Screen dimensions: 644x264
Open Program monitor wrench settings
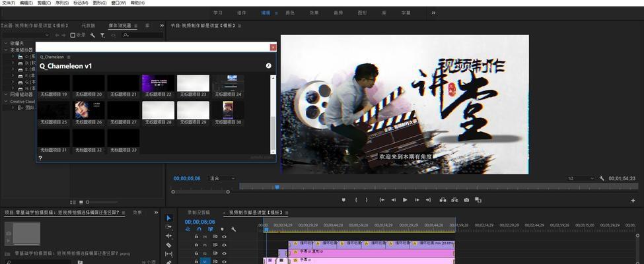(602, 179)
